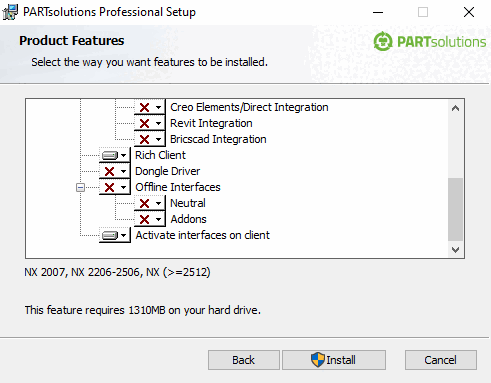The width and height of the screenshot is (491, 383).
Task: Select Addons tree item
Action: click(x=189, y=219)
